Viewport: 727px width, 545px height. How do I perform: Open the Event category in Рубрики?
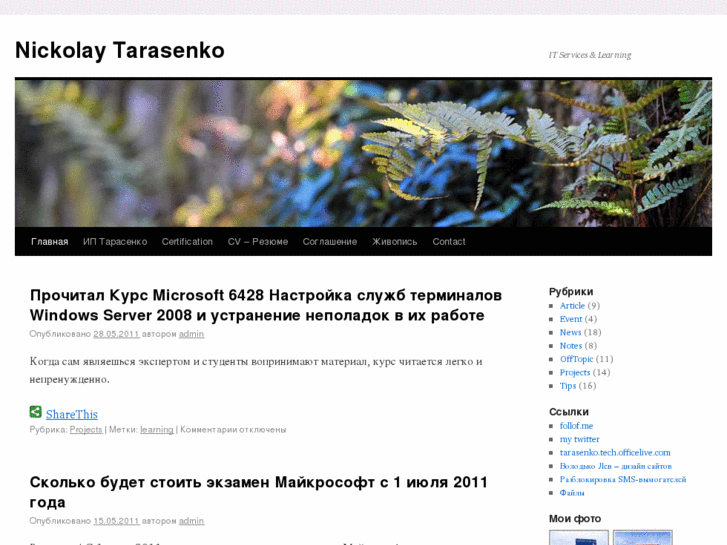point(571,319)
